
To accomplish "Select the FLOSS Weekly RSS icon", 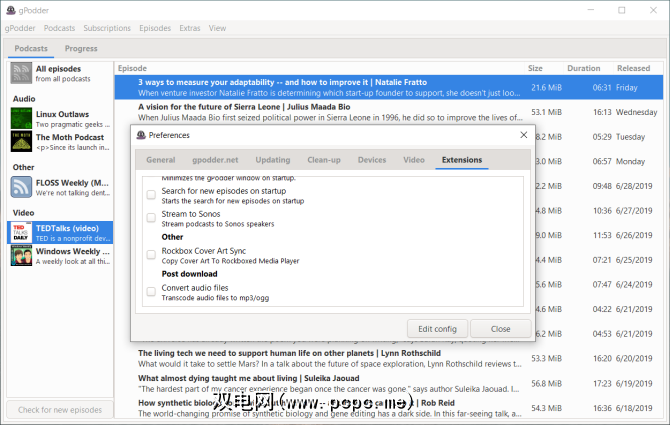I will 21,187.
